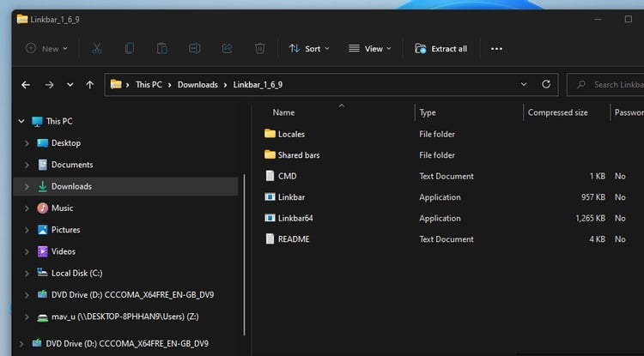Click the Pictures icon in sidebar
Viewport: 644px width, 356px height.
point(43,230)
